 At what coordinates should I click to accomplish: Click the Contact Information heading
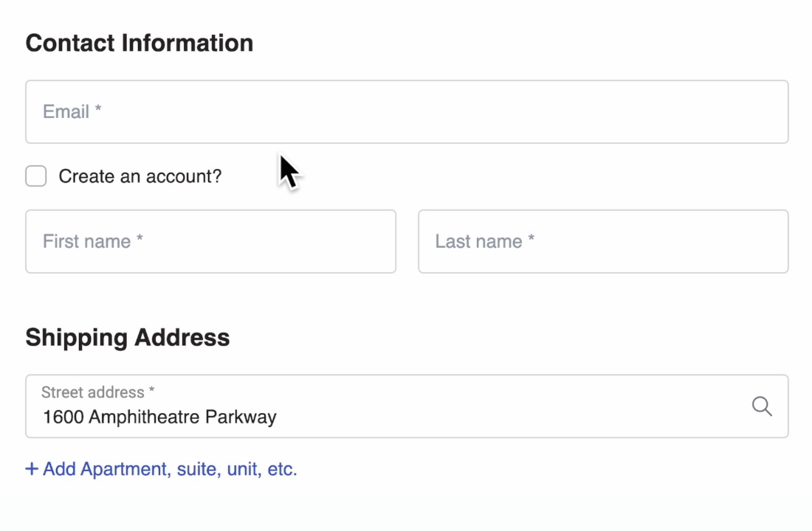(140, 43)
